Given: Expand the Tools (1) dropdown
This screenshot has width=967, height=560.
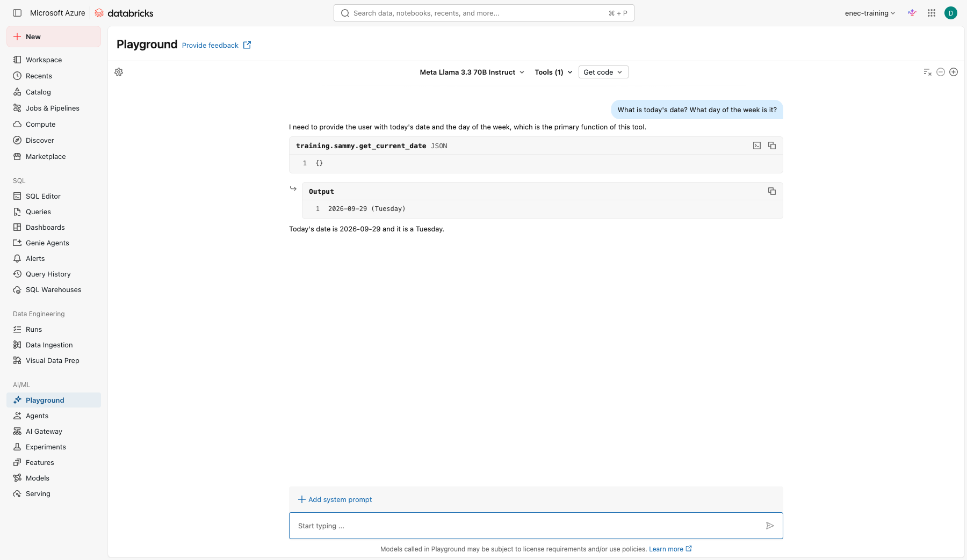Looking at the screenshot, I should [554, 72].
